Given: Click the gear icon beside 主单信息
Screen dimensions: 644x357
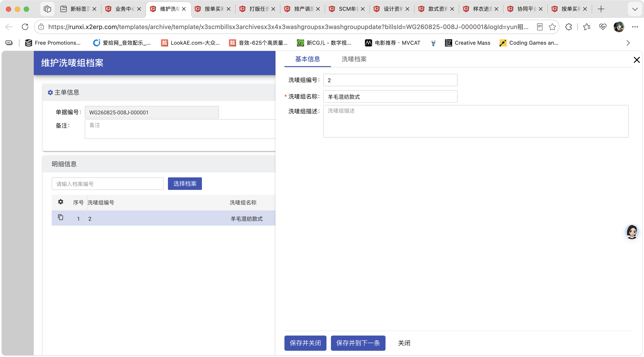Looking at the screenshot, I should pyautogui.click(x=50, y=92).
